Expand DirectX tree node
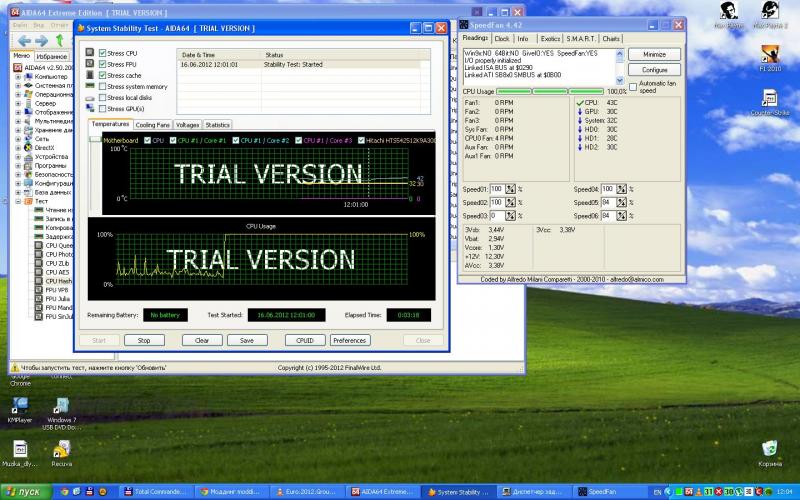The image size is (800, 500). point(18,147)
